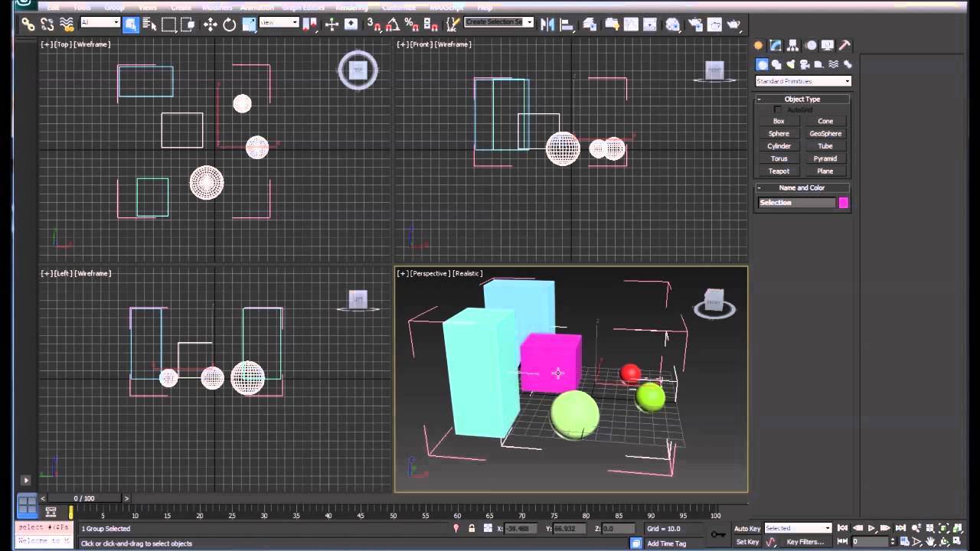Click the Pyramid primitive button
Viewport: 980px width, 551px height.
pyautogui.click(x=825, y=158)
